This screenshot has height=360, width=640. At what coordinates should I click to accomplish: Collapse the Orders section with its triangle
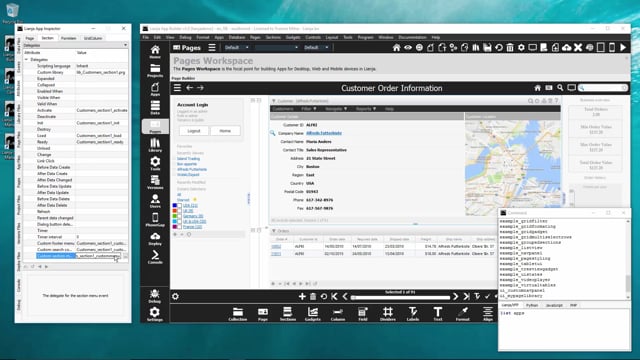[x=274, y=231]
